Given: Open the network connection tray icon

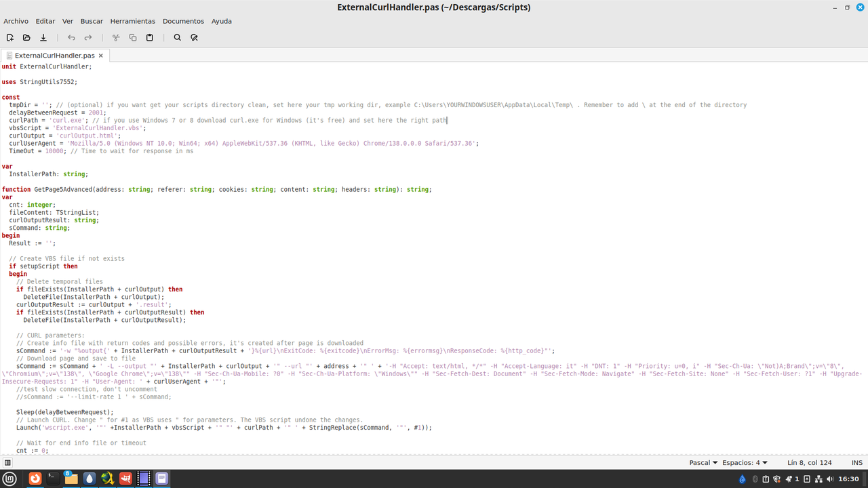Looking at the screenshot, I should tap(819, 479).
